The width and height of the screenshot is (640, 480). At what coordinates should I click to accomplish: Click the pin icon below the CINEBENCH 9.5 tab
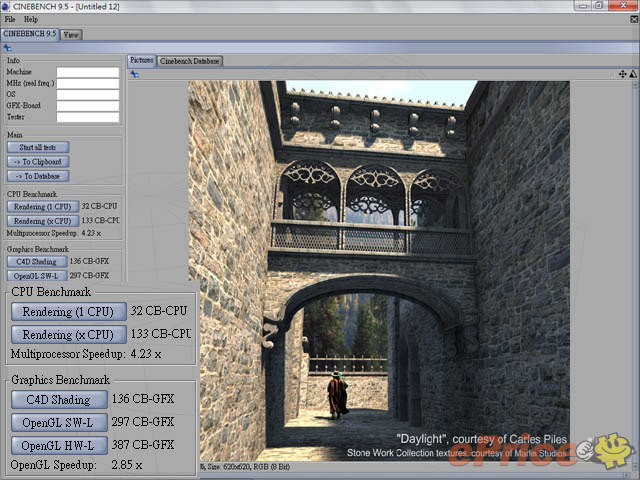tap(7, 48)
